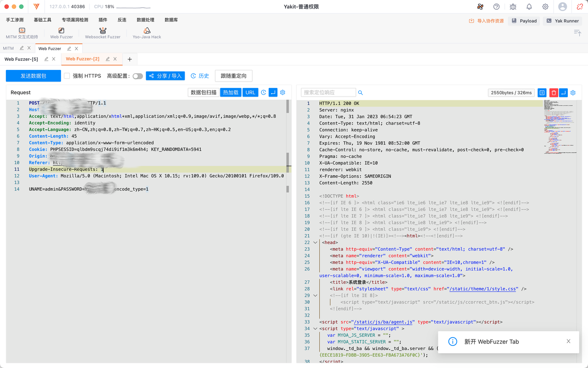Click the red broken-link connection icon
Viewport: 588px width, 368px height.
579,7
